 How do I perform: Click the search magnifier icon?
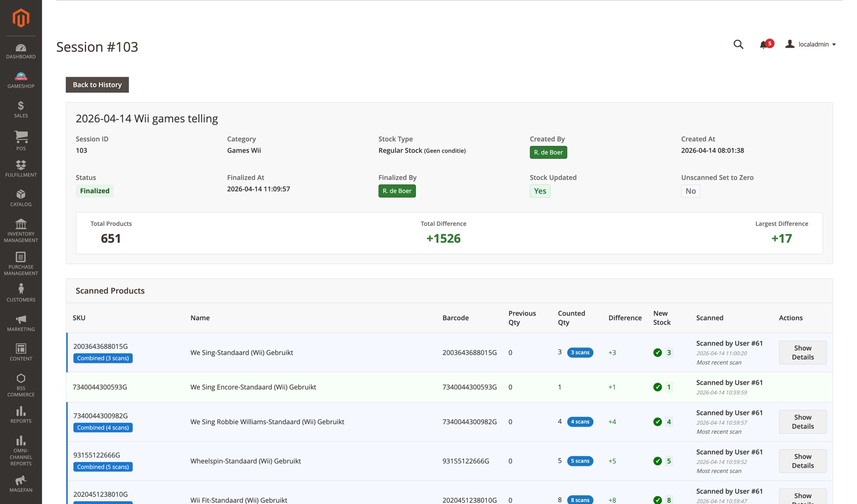click(738, 44)
